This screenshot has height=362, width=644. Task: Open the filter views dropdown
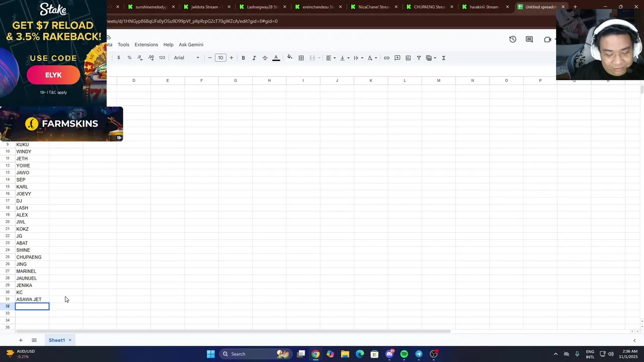(x=431, y=58)
